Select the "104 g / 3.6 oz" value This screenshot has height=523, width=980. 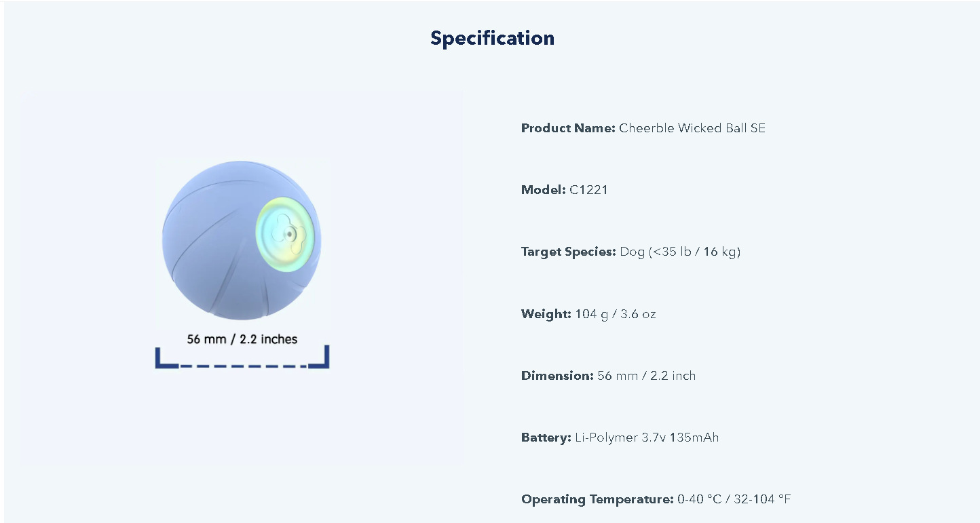(x=615, y=314)
